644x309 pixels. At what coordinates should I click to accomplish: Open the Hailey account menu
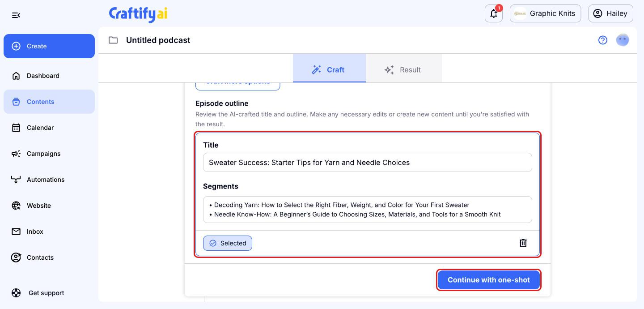point(610,13)
